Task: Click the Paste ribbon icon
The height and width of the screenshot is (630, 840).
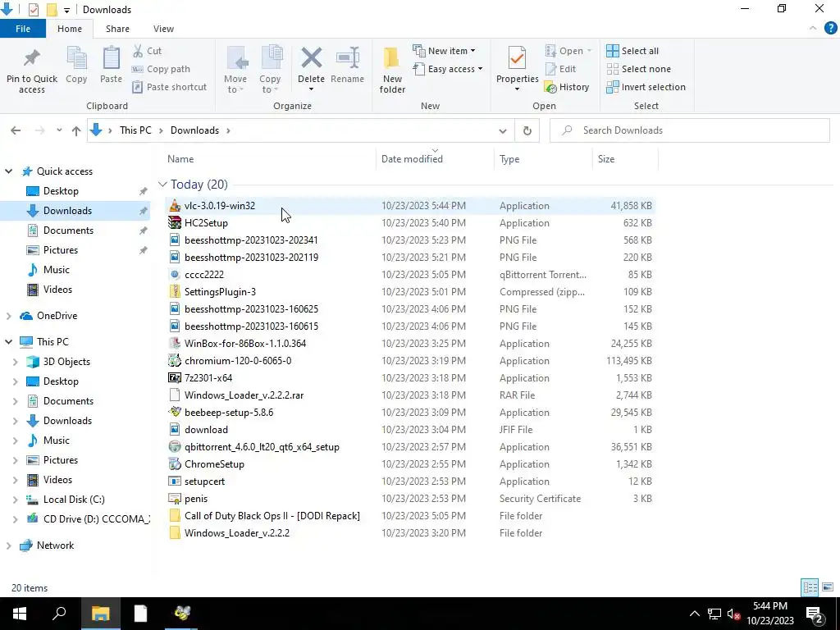Action: pos(111,58)
